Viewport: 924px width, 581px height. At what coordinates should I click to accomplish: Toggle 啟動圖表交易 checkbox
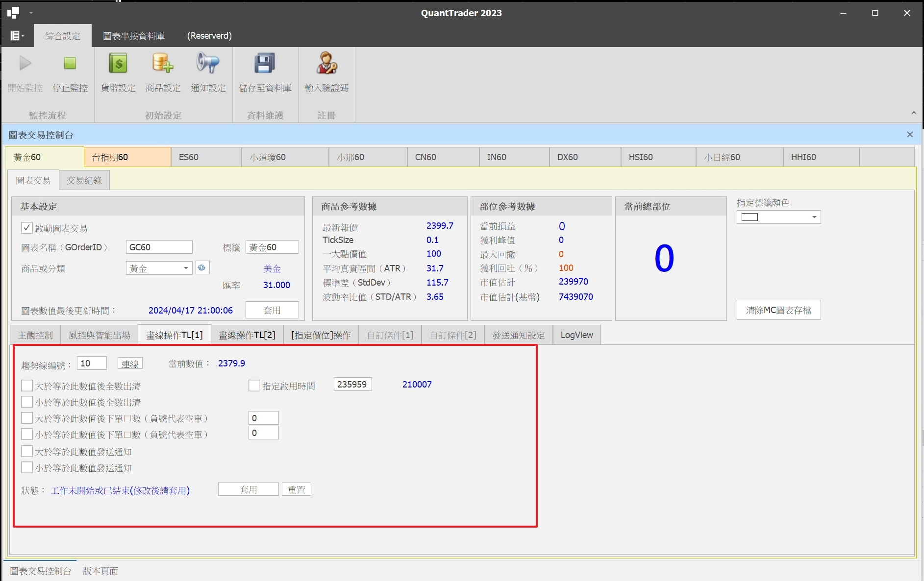[x=27, y=228]
